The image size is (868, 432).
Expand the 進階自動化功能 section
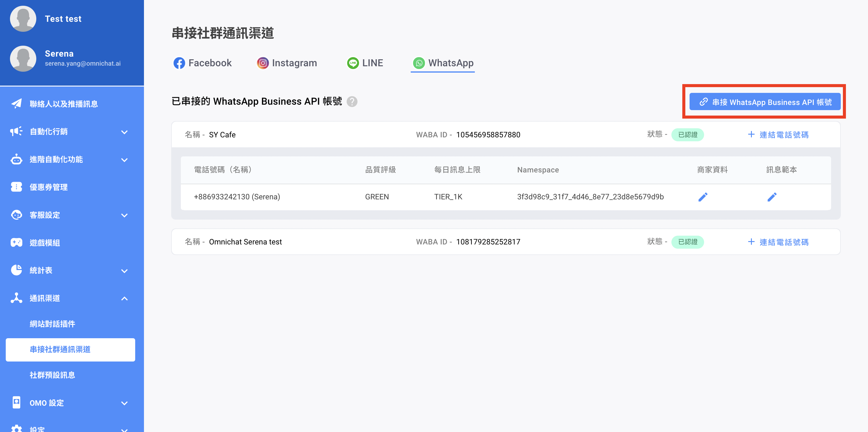(x=124, y=160)
